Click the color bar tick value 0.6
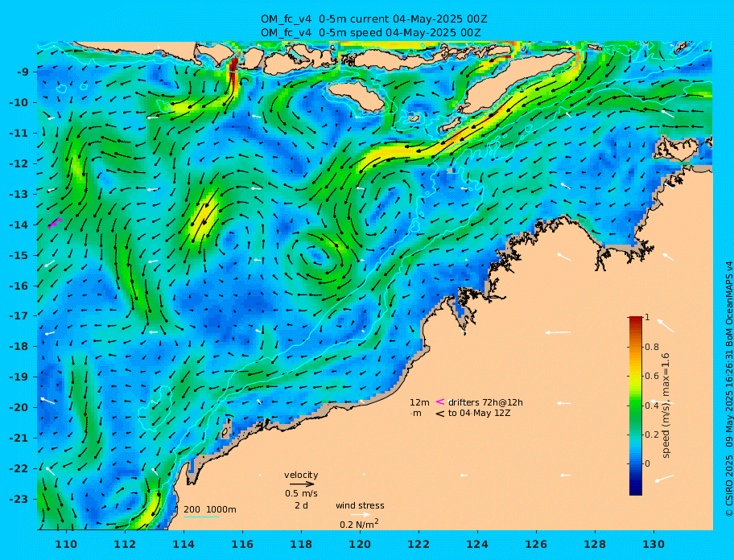Viewport: 734px width, 560px height. (652, 376)
